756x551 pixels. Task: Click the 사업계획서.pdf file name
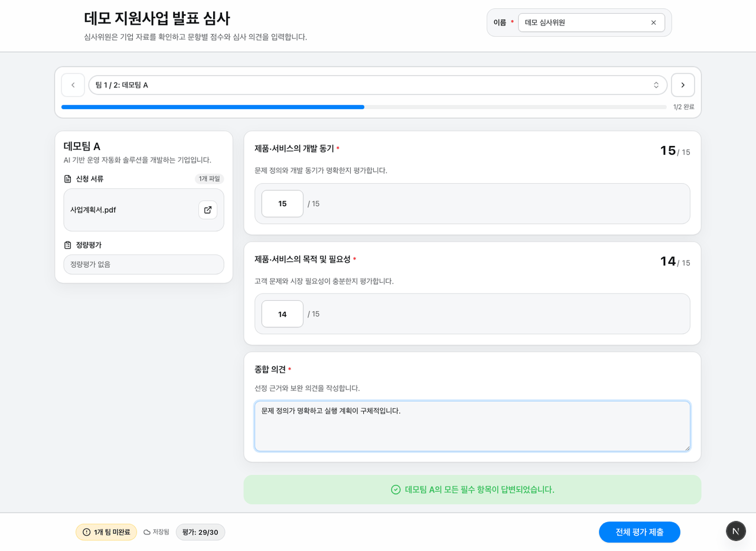point(93,210)
